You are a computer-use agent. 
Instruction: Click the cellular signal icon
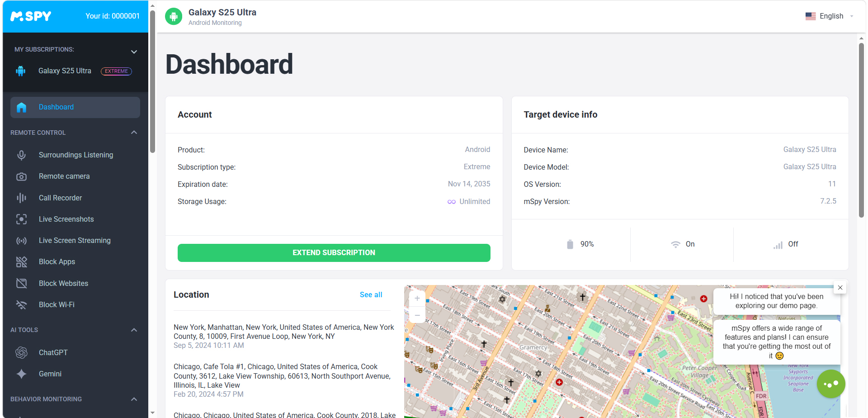pos(778,245)
